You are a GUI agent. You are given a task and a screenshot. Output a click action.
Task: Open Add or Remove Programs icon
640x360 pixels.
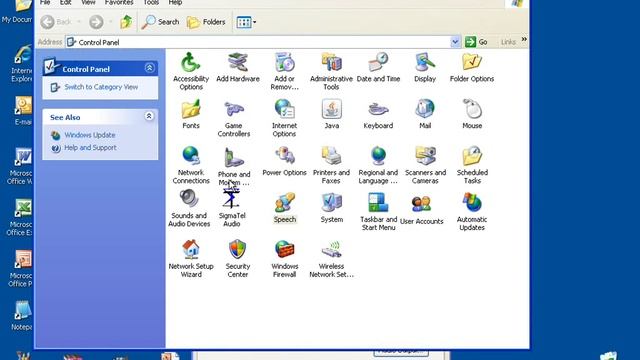(284, 62)
